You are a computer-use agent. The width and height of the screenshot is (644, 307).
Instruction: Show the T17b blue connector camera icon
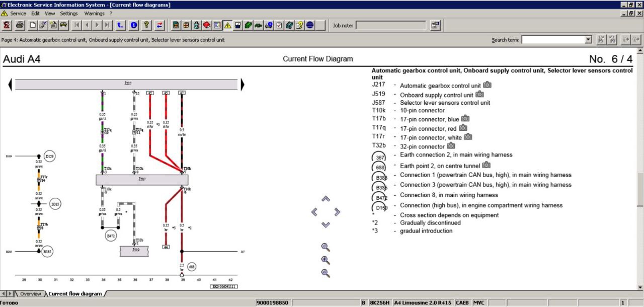tap(465, 118)
